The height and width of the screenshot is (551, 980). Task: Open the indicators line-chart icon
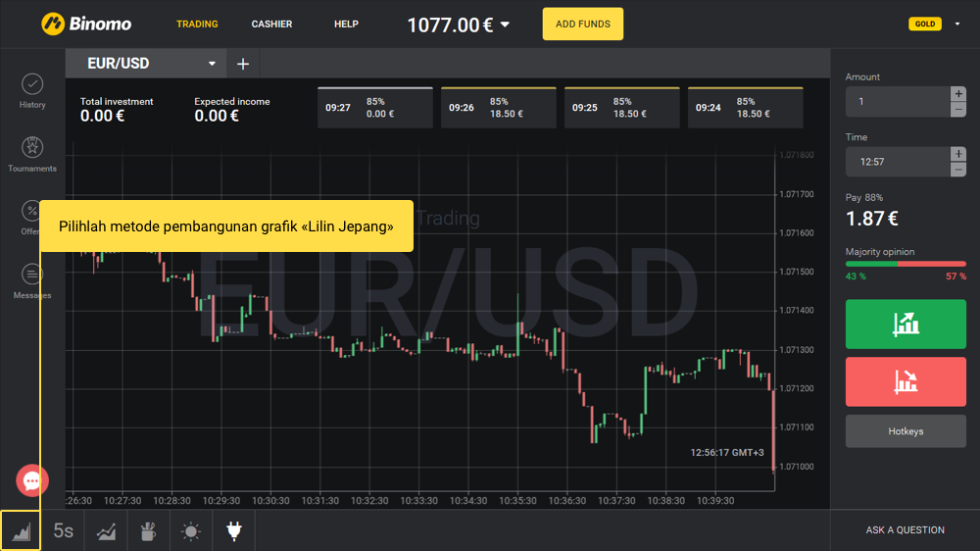[x=106, y=530]
